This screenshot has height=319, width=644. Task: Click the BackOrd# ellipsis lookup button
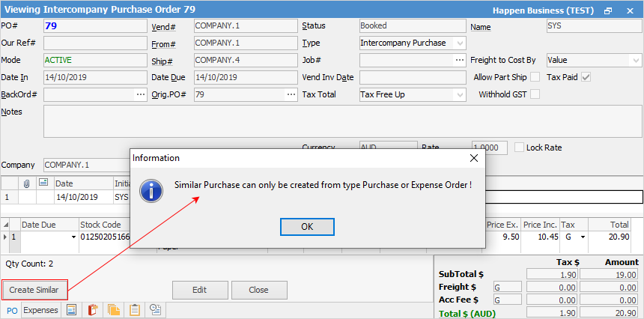(141, 94)
